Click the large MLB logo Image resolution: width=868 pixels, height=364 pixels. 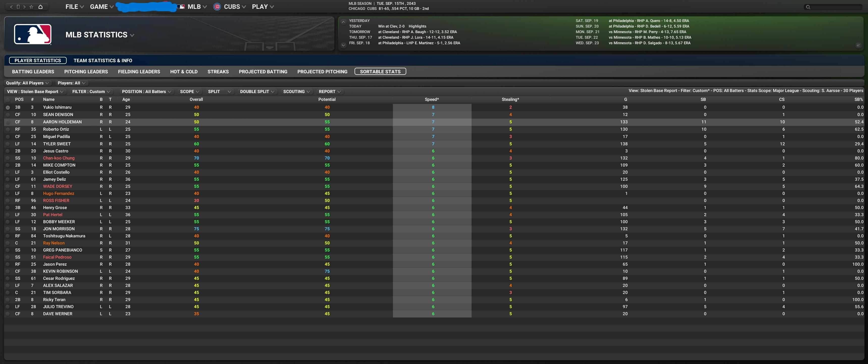tap(33, 34)
